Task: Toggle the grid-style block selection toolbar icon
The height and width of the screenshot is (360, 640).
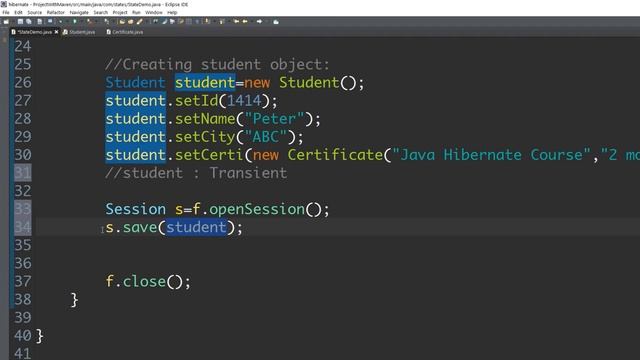Action: (x=189, y=22)
